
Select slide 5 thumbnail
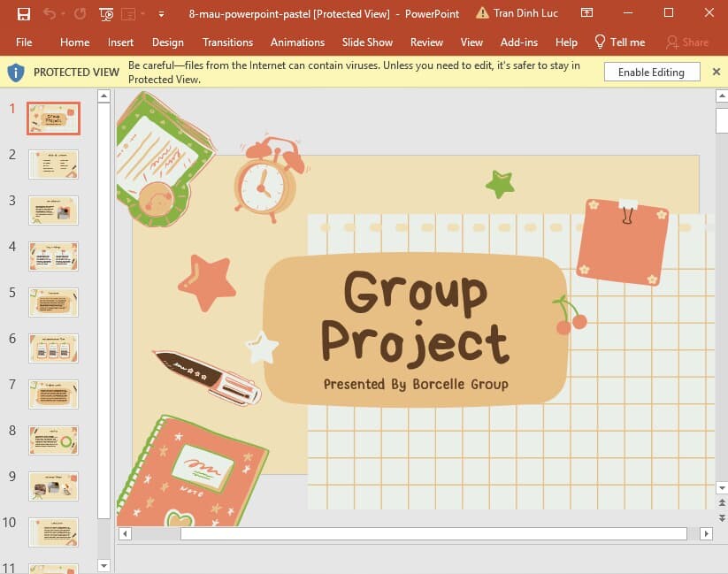click(53, 302)
